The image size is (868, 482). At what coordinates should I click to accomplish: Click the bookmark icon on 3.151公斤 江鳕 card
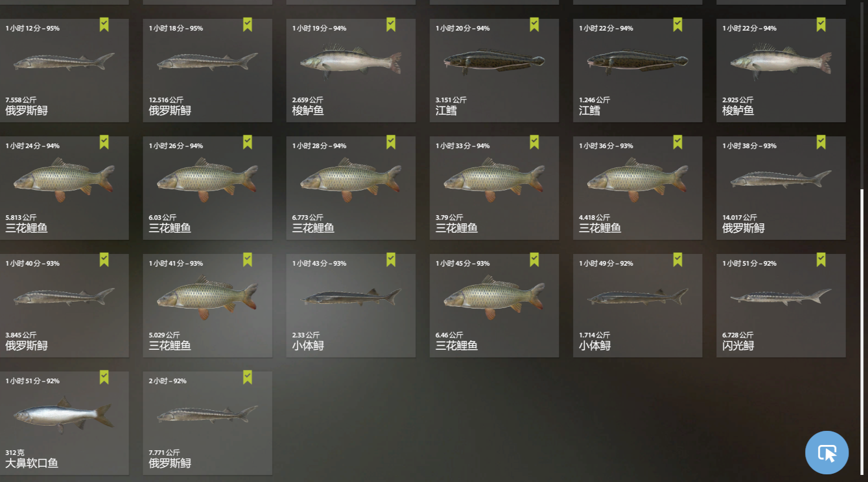tap(534, 25)
